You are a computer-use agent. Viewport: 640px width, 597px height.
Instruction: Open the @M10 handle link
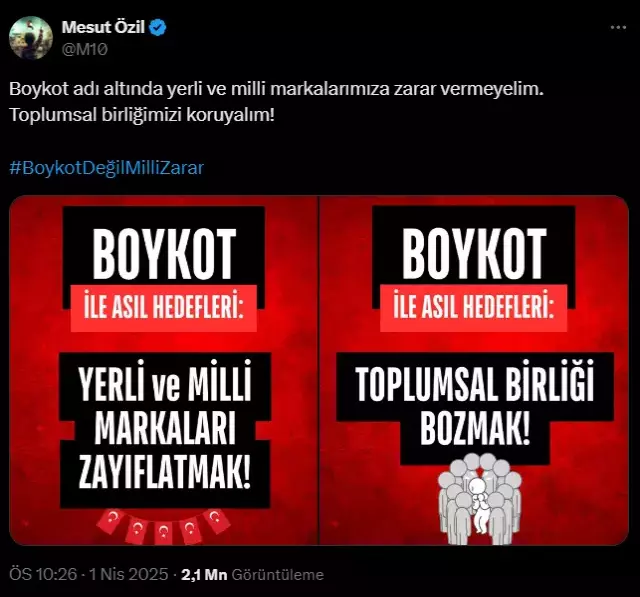coord(84,49)
